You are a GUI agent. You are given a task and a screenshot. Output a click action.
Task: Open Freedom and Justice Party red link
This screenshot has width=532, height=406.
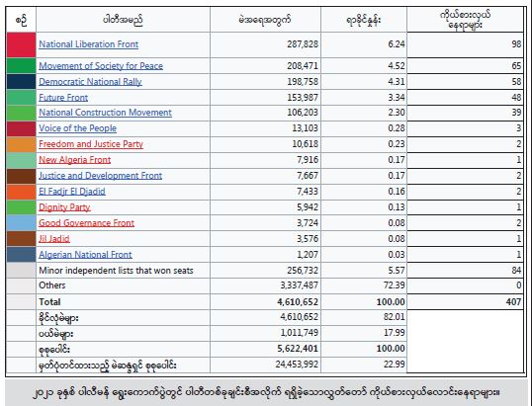click(91, 144)
